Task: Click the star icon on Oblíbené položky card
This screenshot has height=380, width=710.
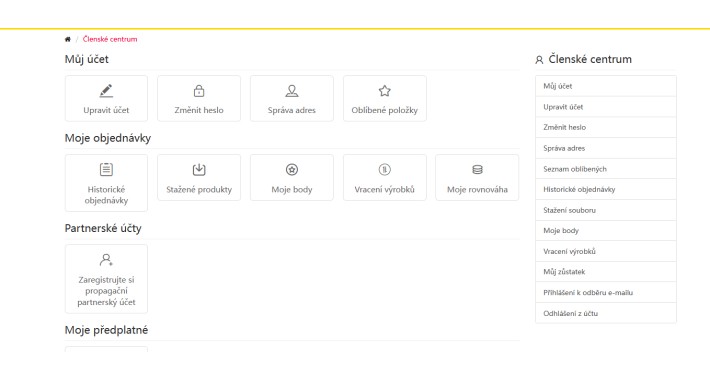Action: (384, 91)
